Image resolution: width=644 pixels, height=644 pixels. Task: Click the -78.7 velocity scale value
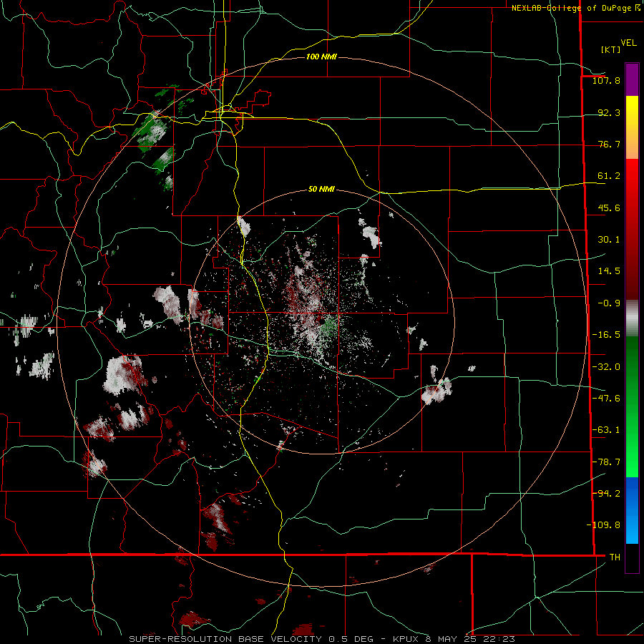click(x=606, y=462)
